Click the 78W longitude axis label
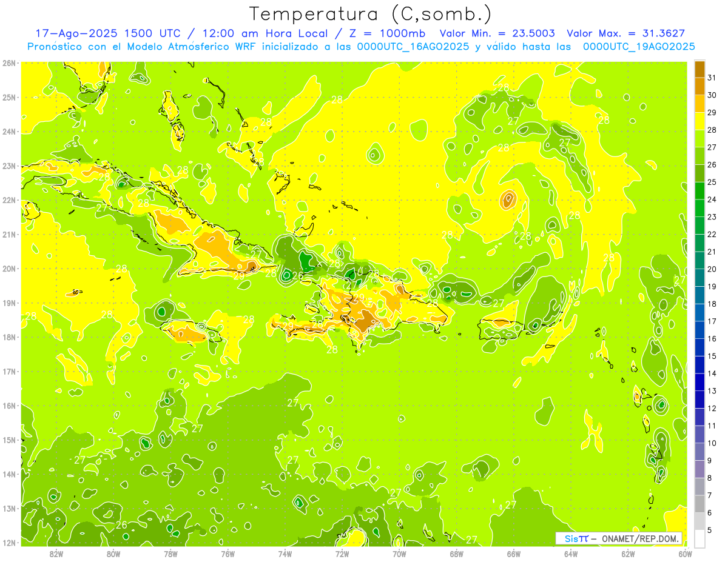This screenshot has width=728, height=562. [x=170, y=554]
